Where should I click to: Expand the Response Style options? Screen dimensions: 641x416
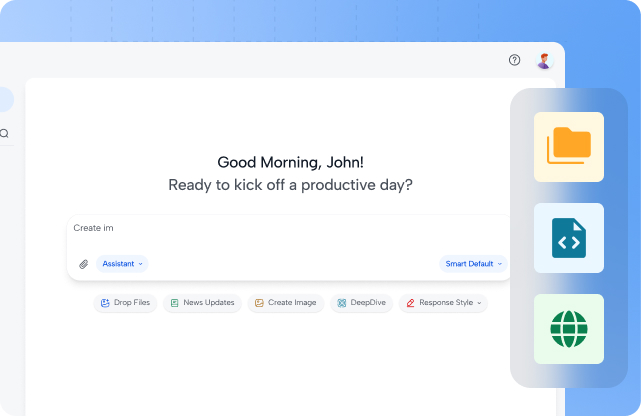click(443, 303)
